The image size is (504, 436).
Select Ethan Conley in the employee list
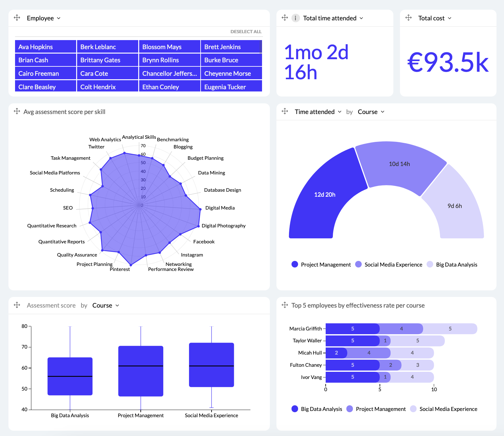coord(170,86)
